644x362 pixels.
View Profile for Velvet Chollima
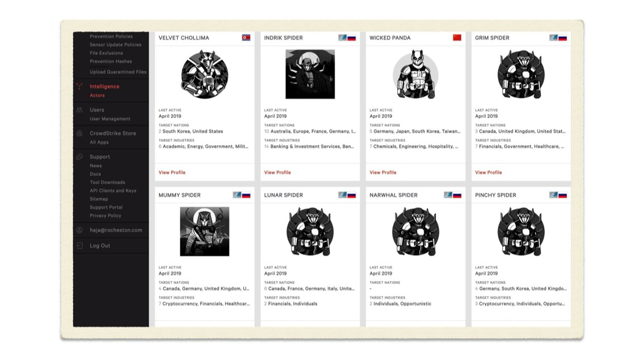[x=172, y=172]
